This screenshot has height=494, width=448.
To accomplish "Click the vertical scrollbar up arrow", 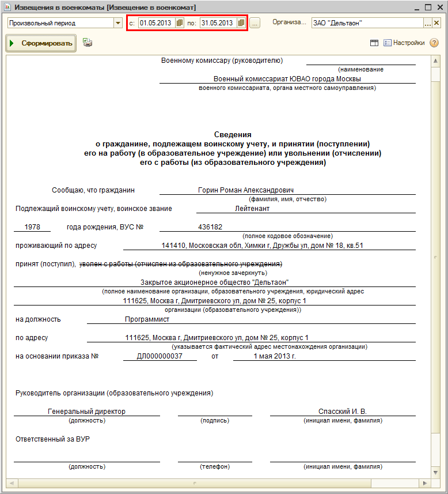I will 435,61.
